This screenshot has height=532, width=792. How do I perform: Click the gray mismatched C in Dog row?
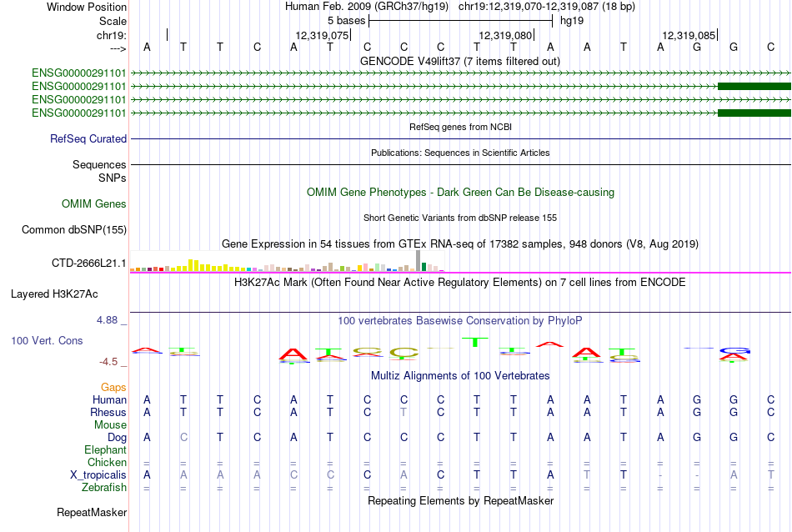(184, 437)
